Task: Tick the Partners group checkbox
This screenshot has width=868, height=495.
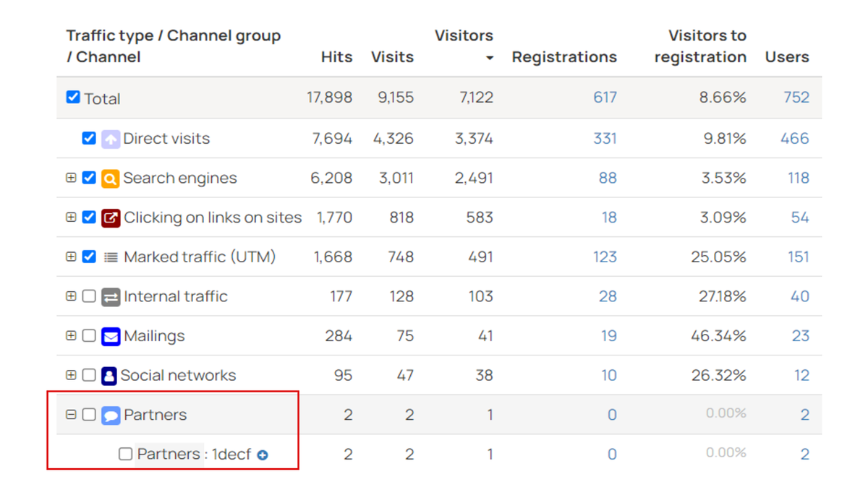Action: pos(89,415)
